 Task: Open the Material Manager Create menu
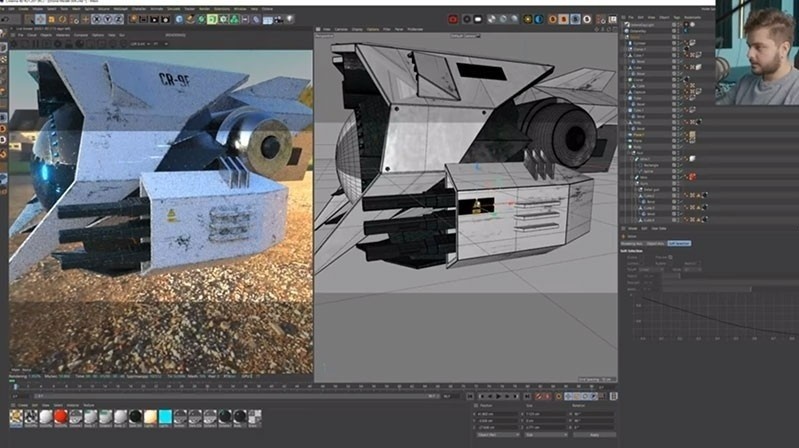point(23,405)
